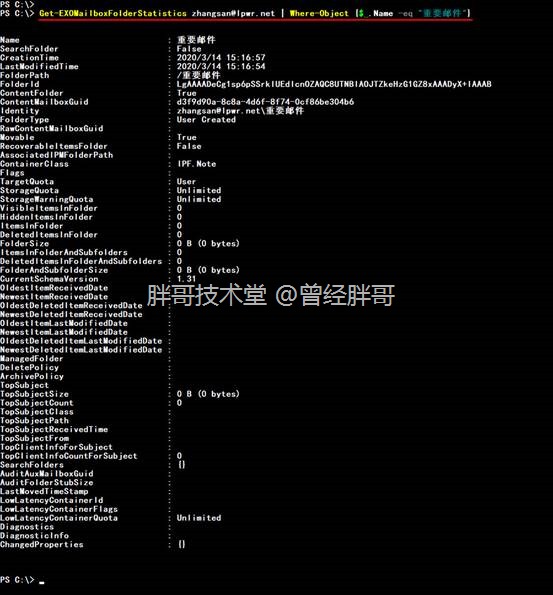Viewport: 553px width, 595px height.
Task: Click the zhangsan@lpwr.net argument in the command line
Action: coord(233,13)
